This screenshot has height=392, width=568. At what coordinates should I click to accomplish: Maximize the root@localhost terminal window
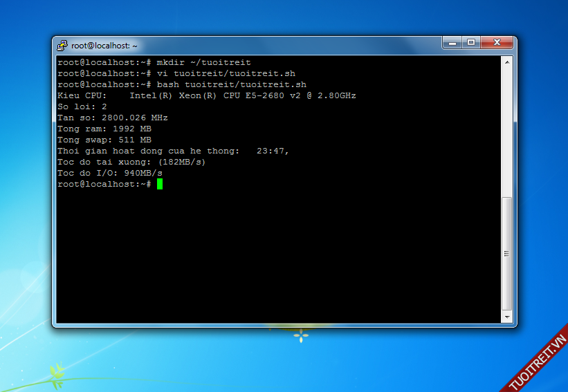click(x=471, y=43)
